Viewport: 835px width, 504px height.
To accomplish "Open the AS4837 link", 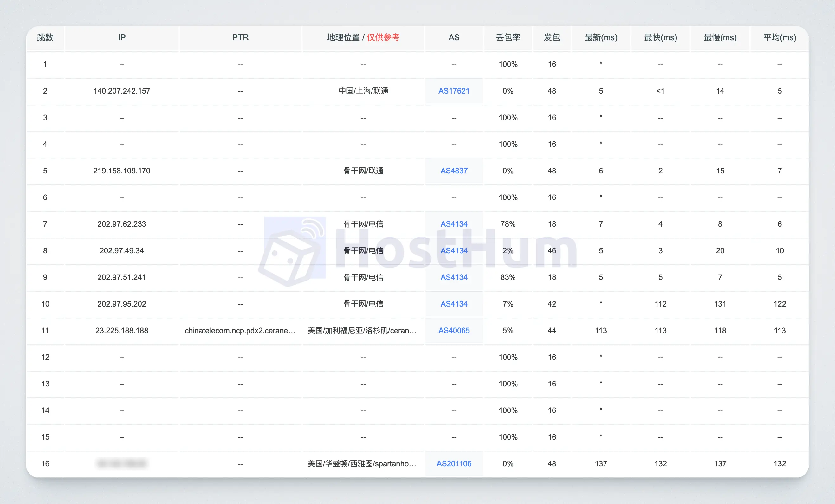I will (x=454, y=171).
